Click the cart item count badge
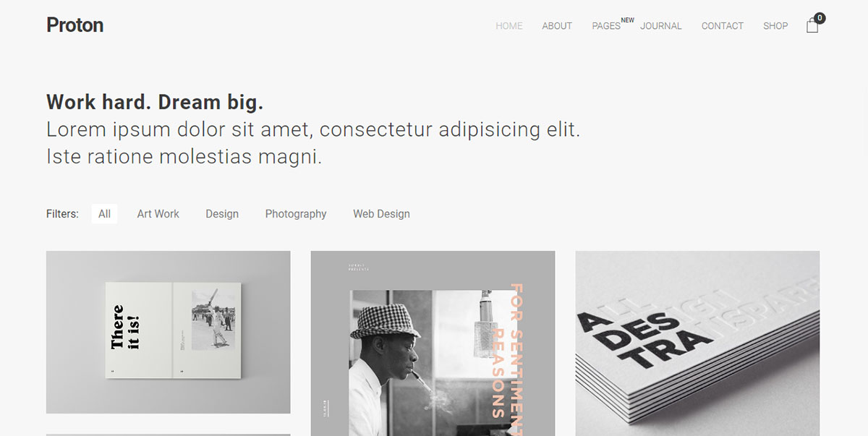 point(820,18)
